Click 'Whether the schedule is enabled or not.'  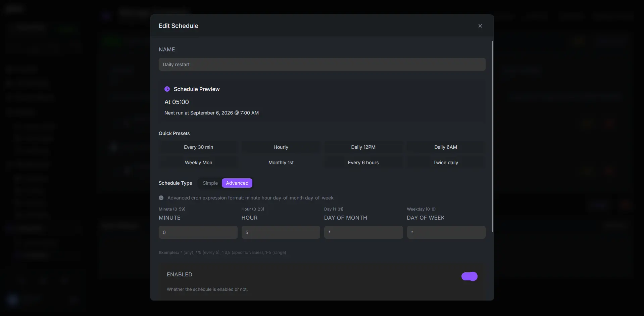coord(207,289)
